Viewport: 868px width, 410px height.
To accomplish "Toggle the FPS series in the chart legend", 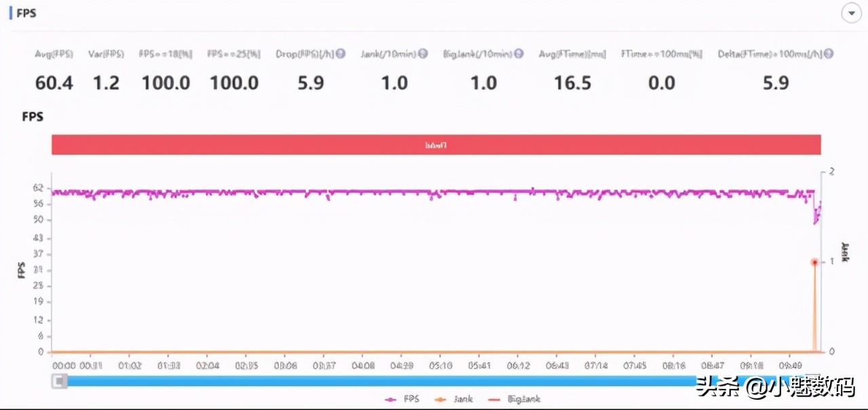I will point(402,399).
